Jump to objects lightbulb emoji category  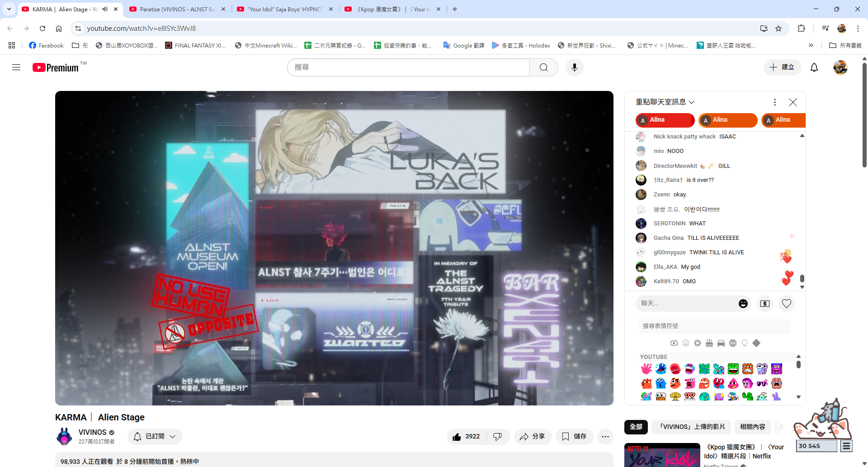coord(745,343)
